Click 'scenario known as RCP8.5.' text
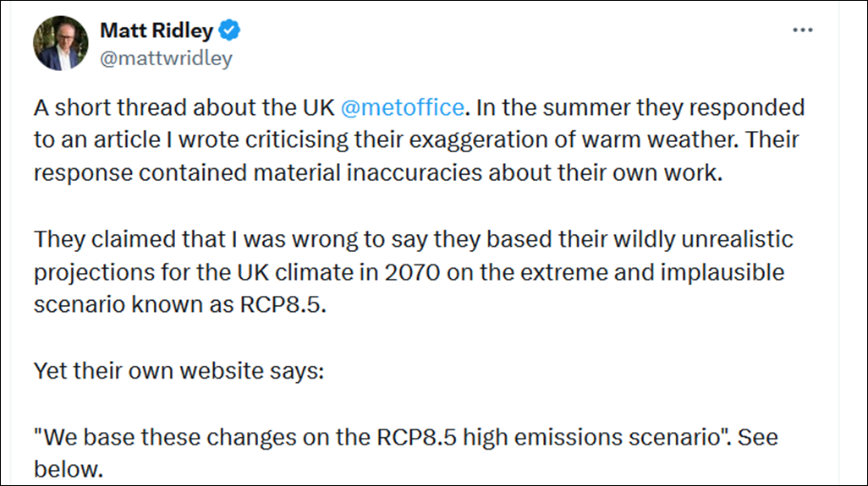Image resolution: width=868 pixels, height=486 pixels. pyautogui.click(x=179, y=304)
